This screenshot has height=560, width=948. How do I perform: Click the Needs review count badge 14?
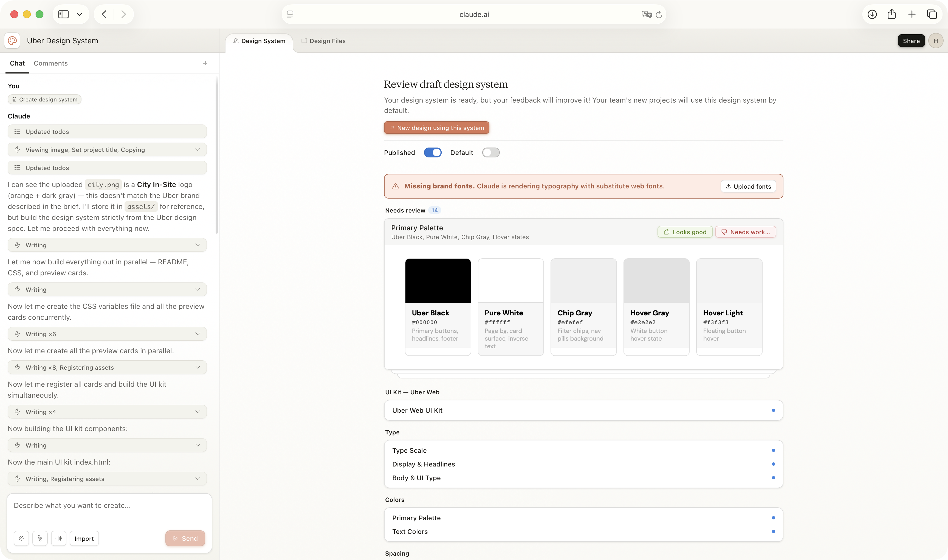(435, 211)
